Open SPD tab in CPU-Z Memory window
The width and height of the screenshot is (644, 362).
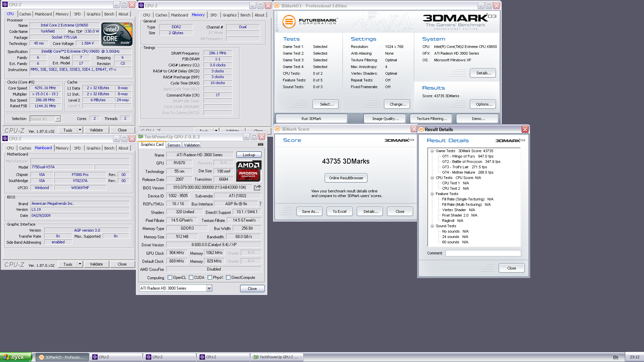[214, 15]
